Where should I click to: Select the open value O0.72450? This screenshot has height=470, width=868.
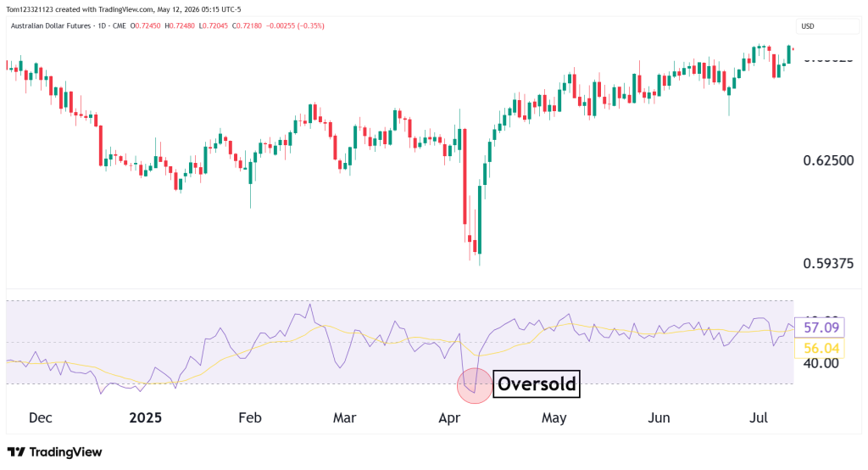click(145, 26)
